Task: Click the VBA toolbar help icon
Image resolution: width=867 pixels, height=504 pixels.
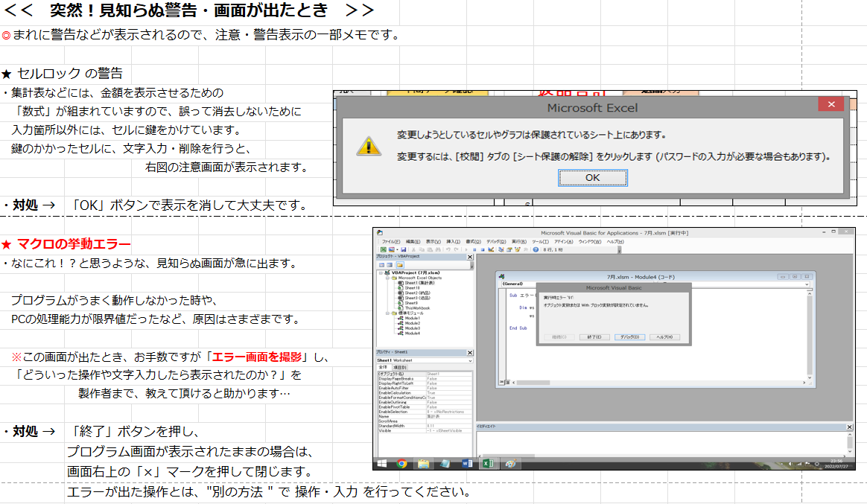Action: (536, 249)
